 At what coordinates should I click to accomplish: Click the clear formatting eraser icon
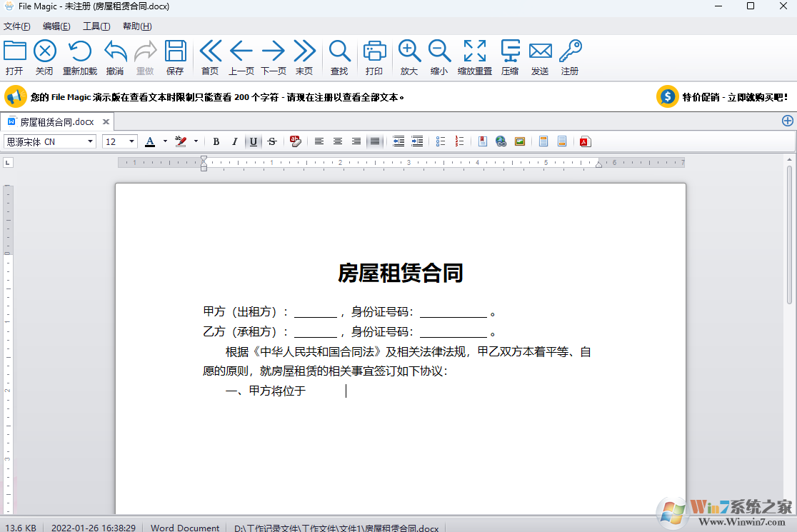coord(296,141)
